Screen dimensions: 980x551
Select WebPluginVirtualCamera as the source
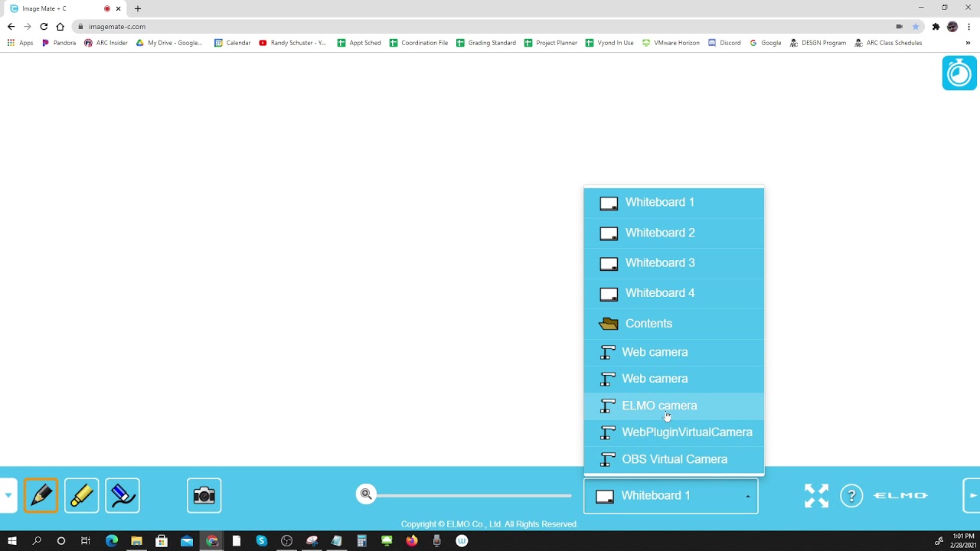point(674,432)
